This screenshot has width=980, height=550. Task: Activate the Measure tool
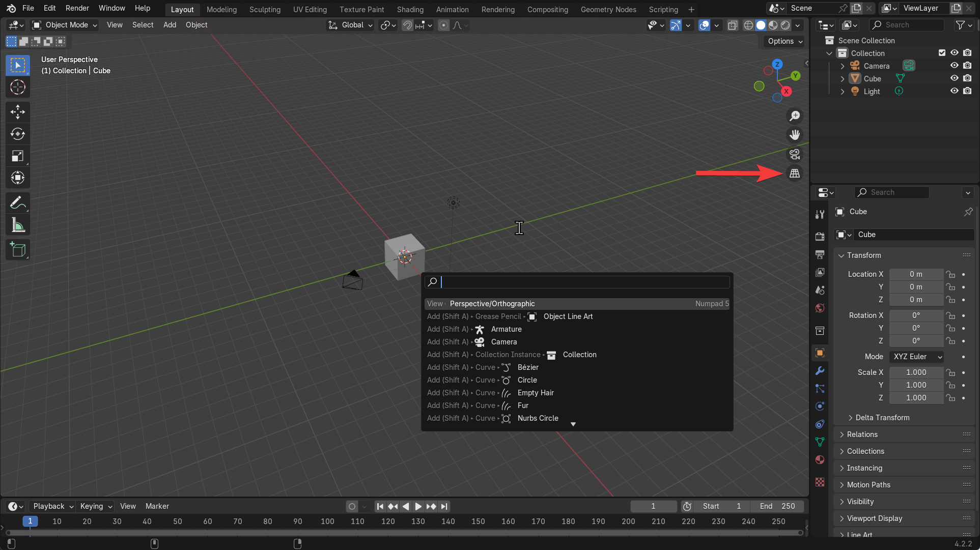pyautogui.click(x=17, y=224)
